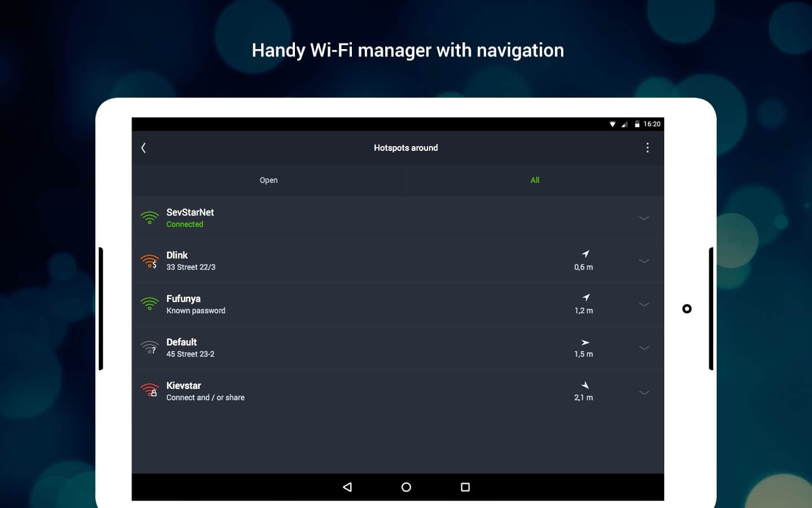The height and width of the screenshot is (508, 812).
Task: Select the Kievstar network name
Action: 183,386
